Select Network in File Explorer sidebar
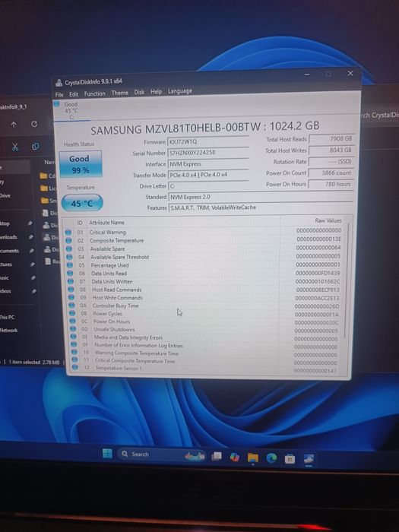399x532 pixels. 9,330
